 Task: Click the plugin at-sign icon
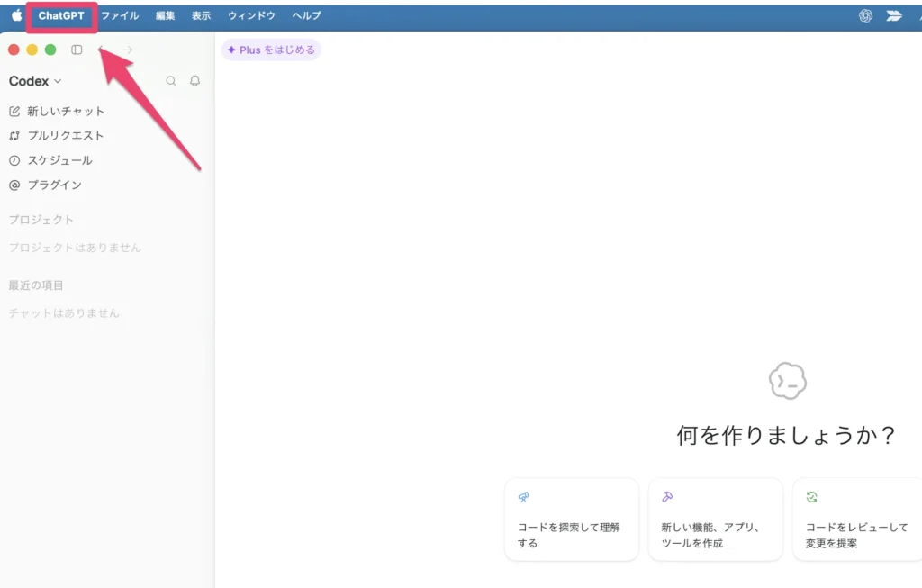click(14, 185)
